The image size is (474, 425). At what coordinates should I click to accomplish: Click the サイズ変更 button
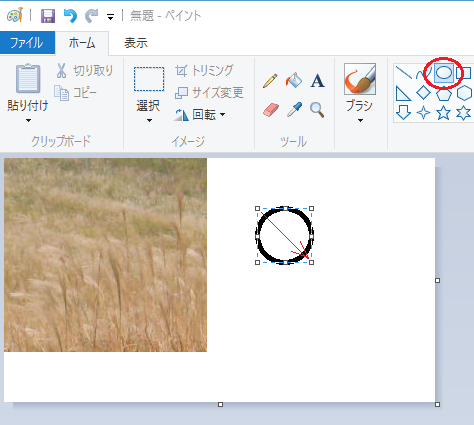(x=209, y=93)
